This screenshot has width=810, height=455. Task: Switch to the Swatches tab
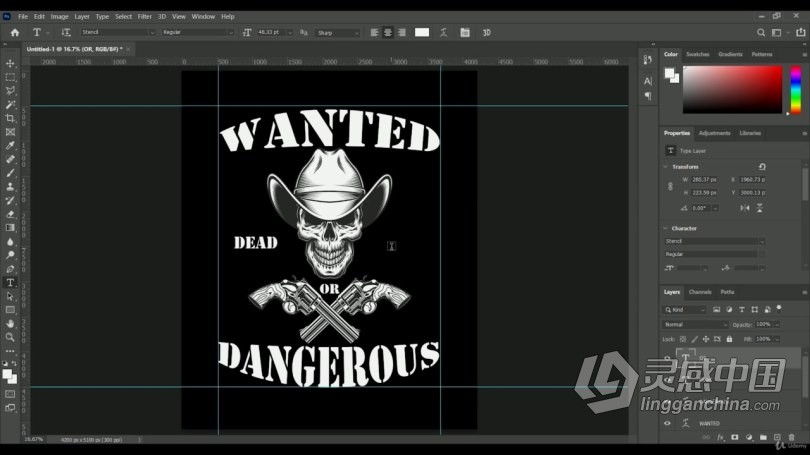click(x=698, y=54)
